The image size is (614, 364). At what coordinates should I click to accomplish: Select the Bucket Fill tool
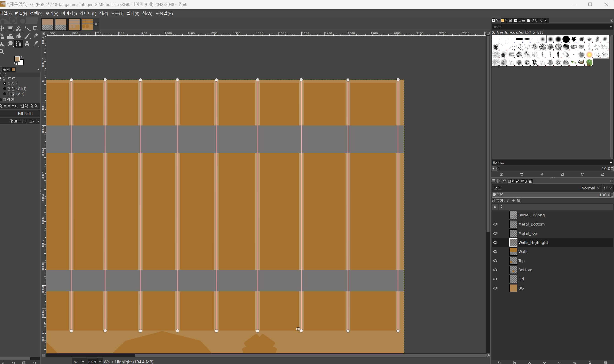tap(19, 36)
